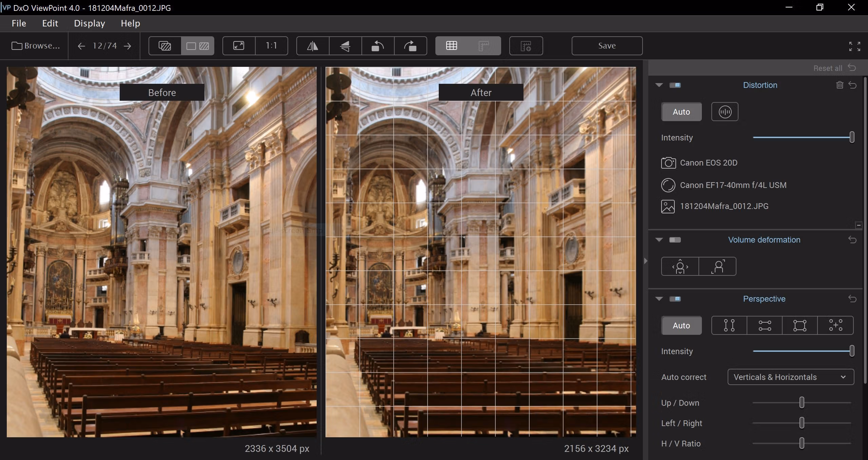This screenshot has height=460, width=868.
Task: Select side-by-side before/after view
Action: pos(198,46)
